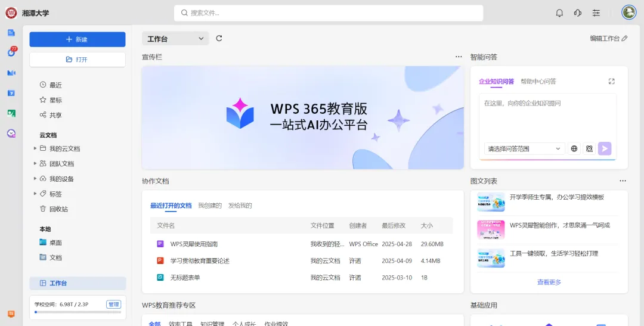Select 效率工具 category tab
This screenshot has width=644, height=326.
pos(180,323)
